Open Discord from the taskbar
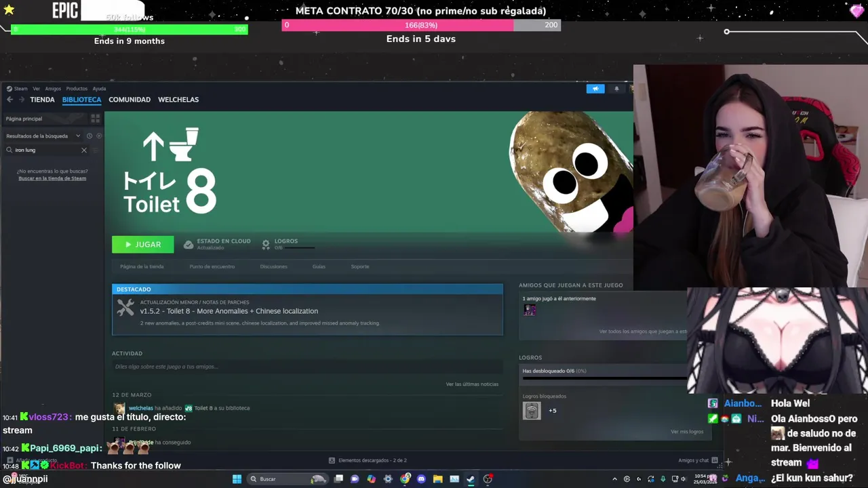This screenshot has height=488, width=868. click(x=421, y=479)
